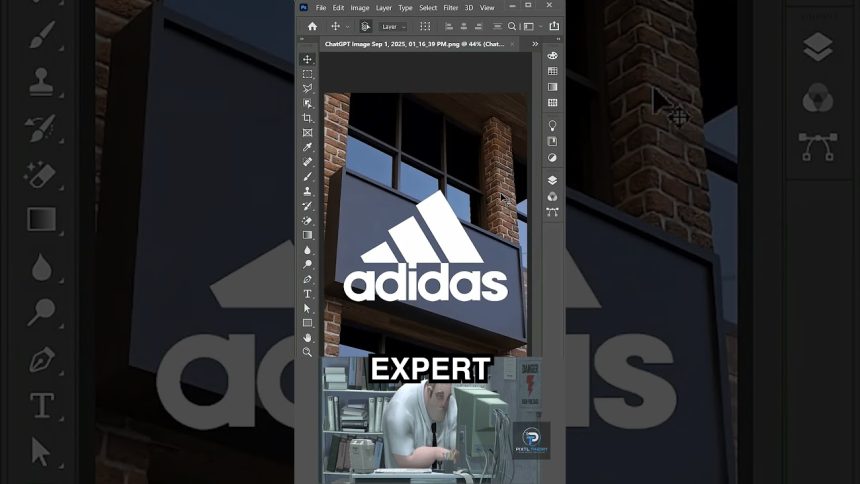Click the adidas sign on the canvas
Screen dimensions: 860x484
[426, 247]
